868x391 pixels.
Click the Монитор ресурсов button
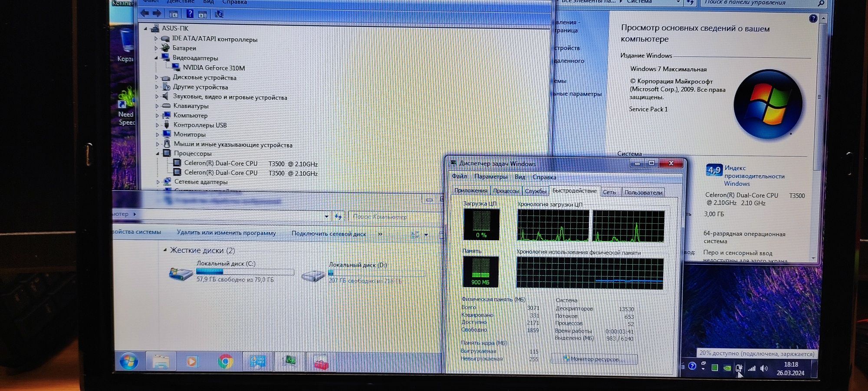pos(594,359)
